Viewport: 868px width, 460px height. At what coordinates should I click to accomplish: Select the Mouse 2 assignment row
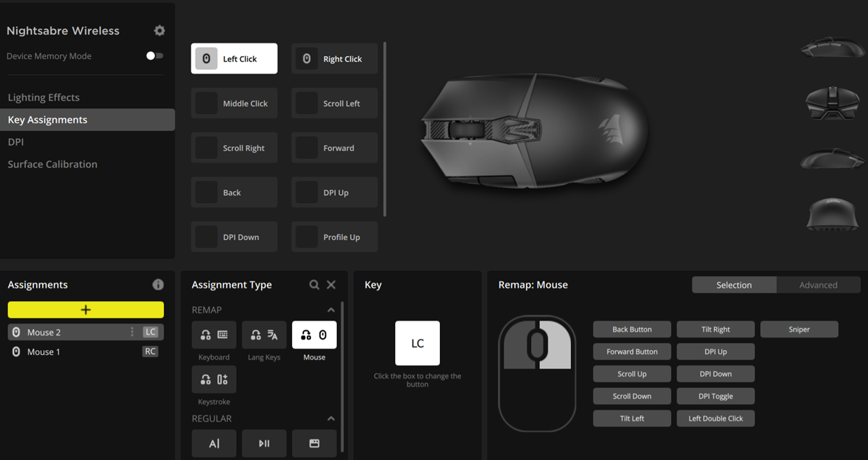point(85,332)
